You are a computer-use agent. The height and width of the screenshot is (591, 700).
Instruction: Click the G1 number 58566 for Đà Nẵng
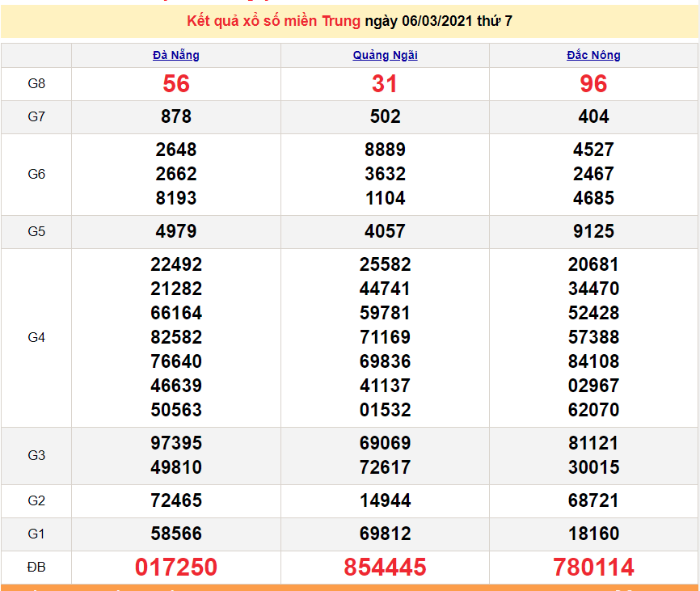[175, 534]
